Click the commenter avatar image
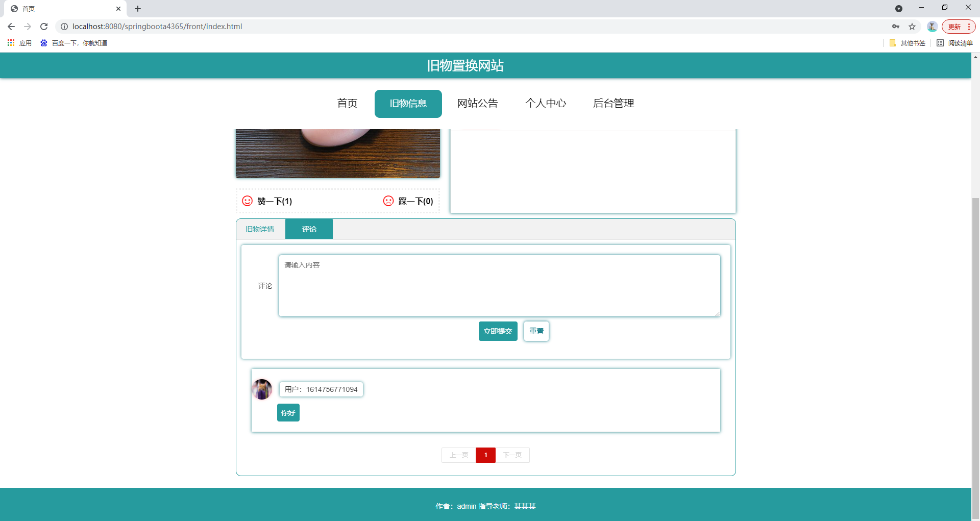The width and height of the screenshot is (980, 521). [262, 389]
